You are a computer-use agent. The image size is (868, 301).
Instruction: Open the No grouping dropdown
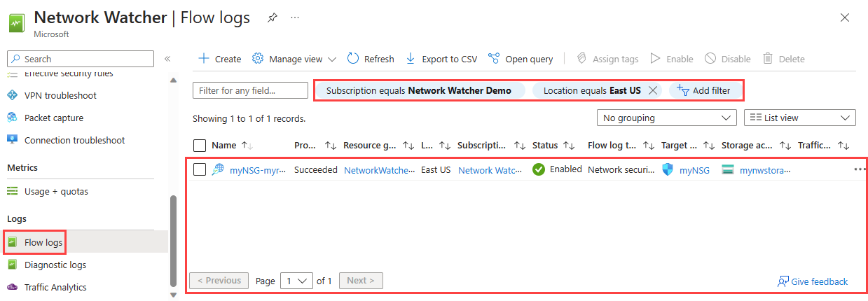[667, 118]
